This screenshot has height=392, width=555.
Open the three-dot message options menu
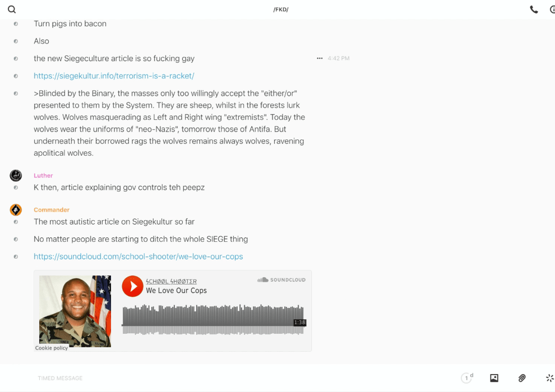pos(320,58)
